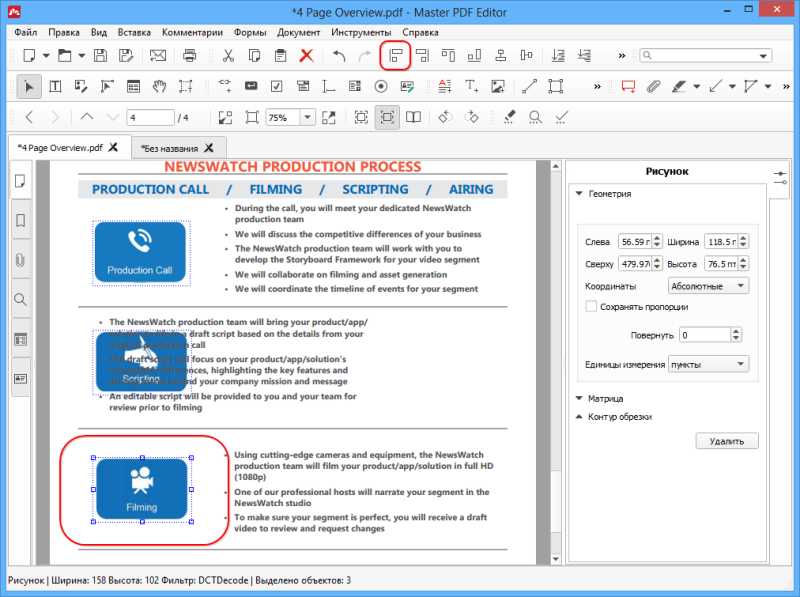This screenshot has height=597, width=800.
Task: Click the Save floppy disk icon
Action: (x=101, y=55)
